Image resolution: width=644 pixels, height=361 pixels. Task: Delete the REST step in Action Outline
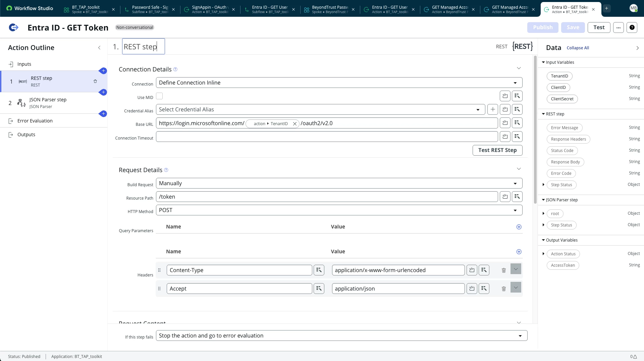(95, 81)
